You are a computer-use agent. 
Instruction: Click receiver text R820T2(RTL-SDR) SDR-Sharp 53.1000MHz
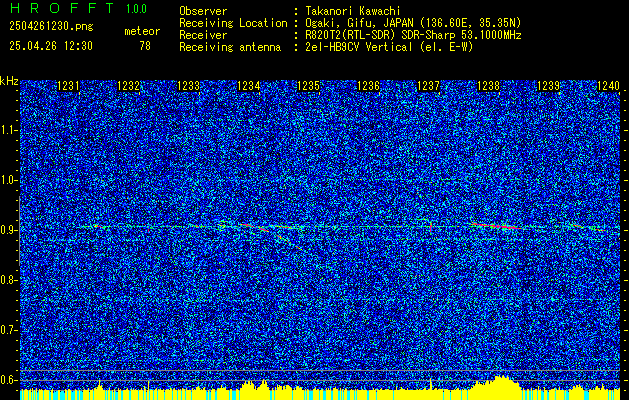coord(414,35)
